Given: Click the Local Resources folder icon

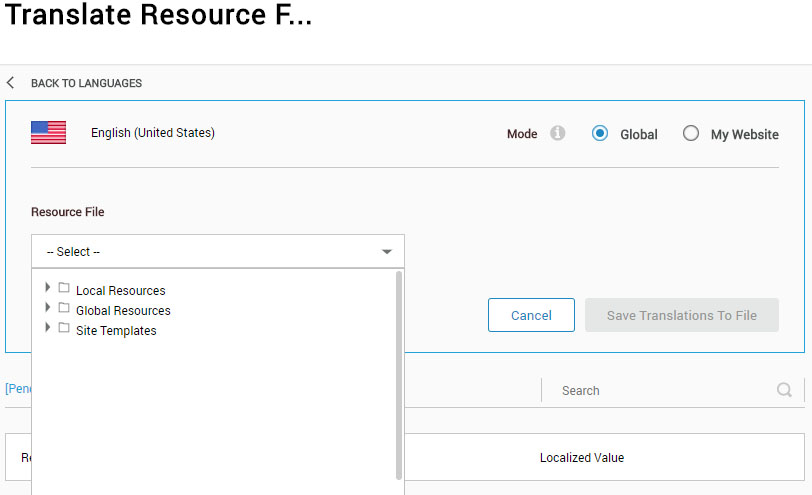Looking at the screenshot, I should click(x=64, y=289).
